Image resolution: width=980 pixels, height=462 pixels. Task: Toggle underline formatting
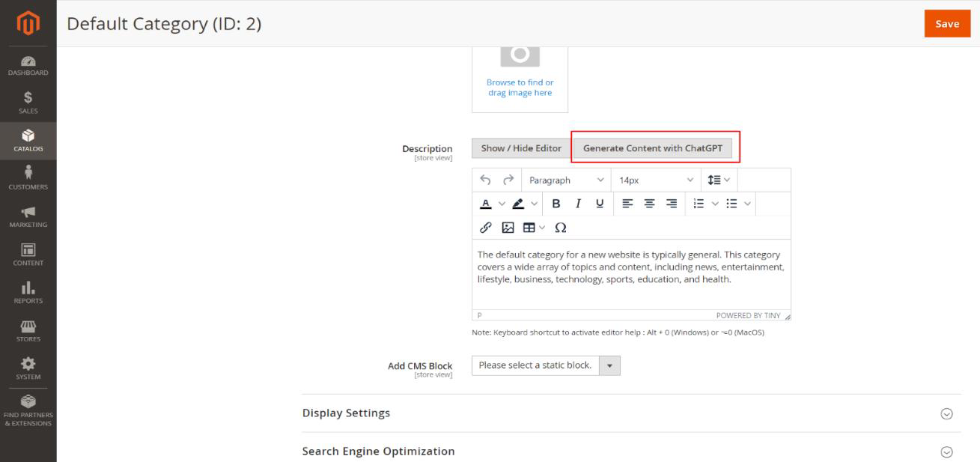[x=600, y=204]
